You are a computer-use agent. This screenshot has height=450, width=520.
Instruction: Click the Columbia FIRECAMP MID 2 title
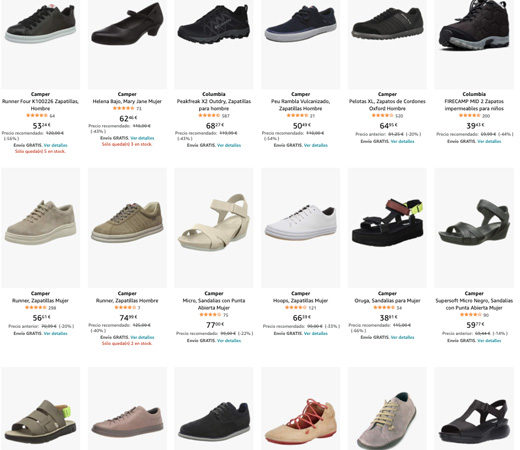(x=474, y=105)
